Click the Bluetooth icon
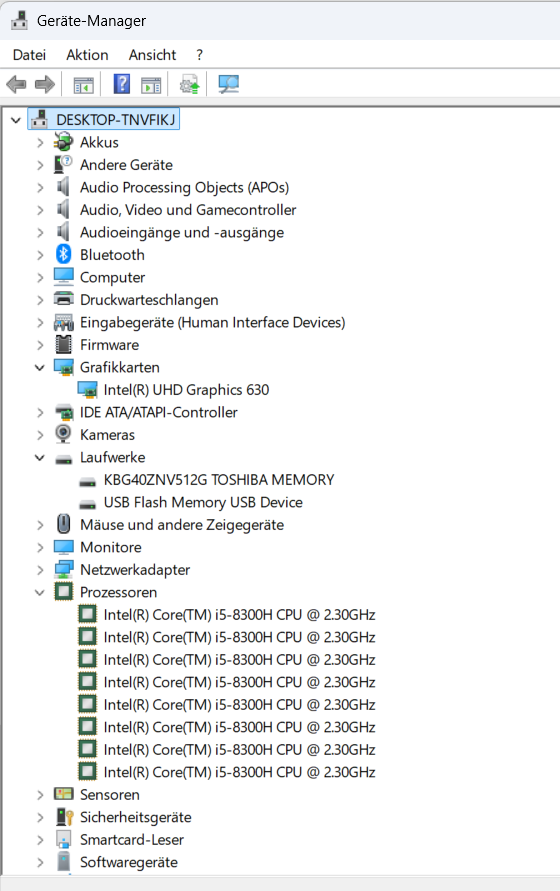 (63, 254)
